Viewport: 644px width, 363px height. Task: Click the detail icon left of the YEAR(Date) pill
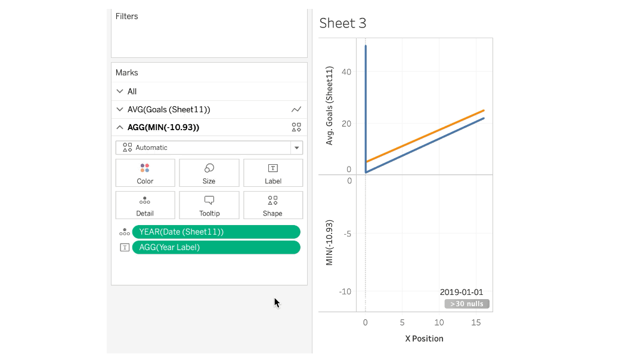tap(125, 232)
